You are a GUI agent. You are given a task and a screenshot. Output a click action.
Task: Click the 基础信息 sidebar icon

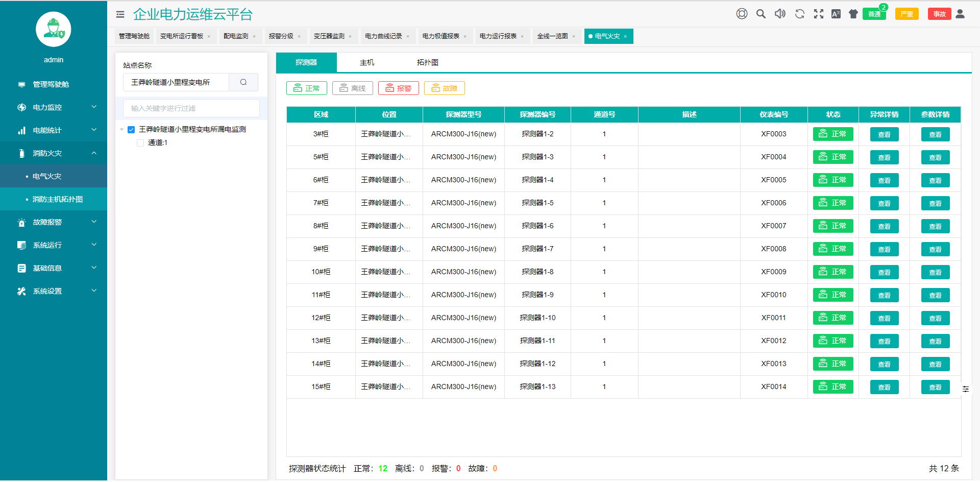coord(21,268)
